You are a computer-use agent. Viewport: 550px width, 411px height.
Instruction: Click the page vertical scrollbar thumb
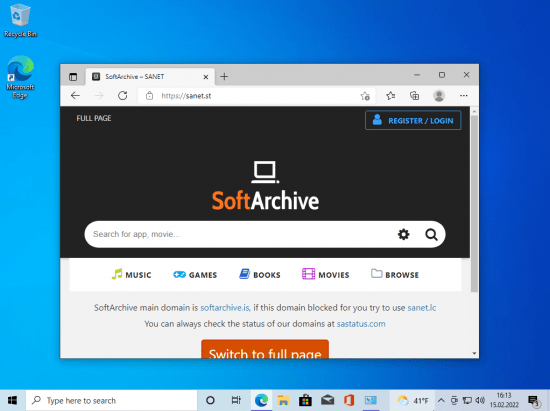click(x=474, y=203)
